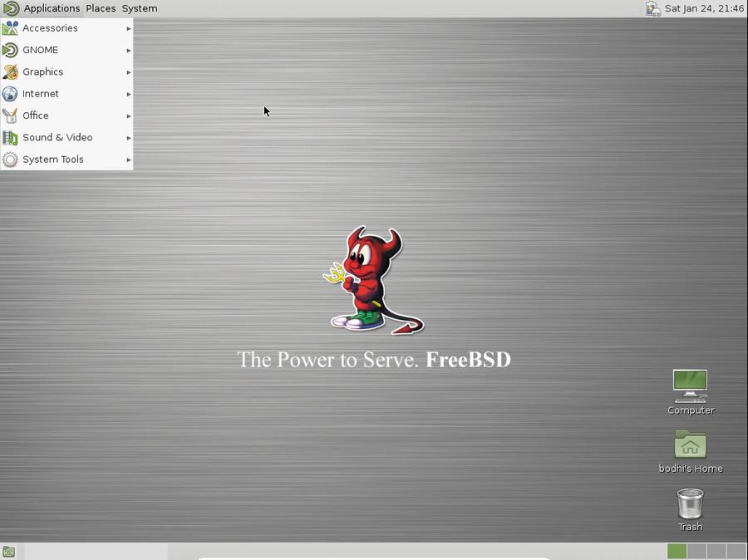The height and width of the screenshot is (560, 748).
Task: Open the Computer desktop icon
Action: tap(691, 386)
